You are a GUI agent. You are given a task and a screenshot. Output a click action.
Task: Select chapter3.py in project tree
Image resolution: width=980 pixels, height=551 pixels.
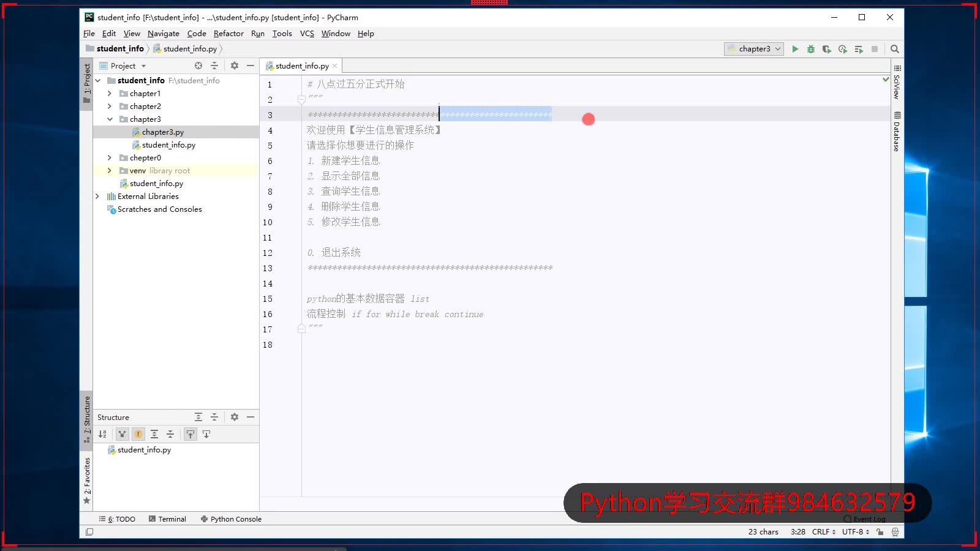pyautogui.click(x=163, y=132)
